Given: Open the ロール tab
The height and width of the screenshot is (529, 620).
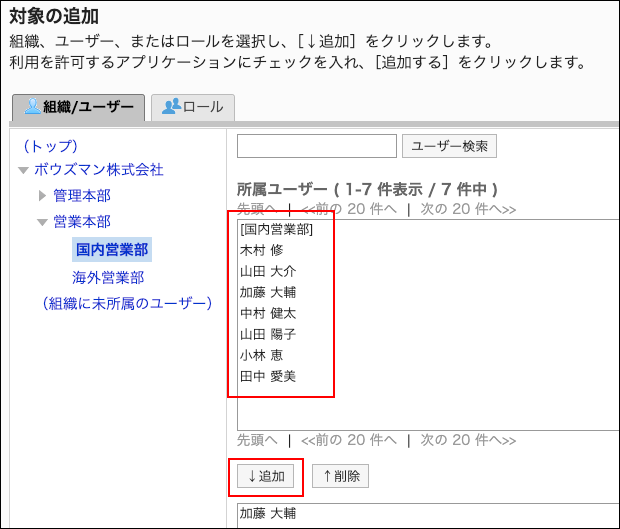Looking at the screenshot, I should coord(193,107).
